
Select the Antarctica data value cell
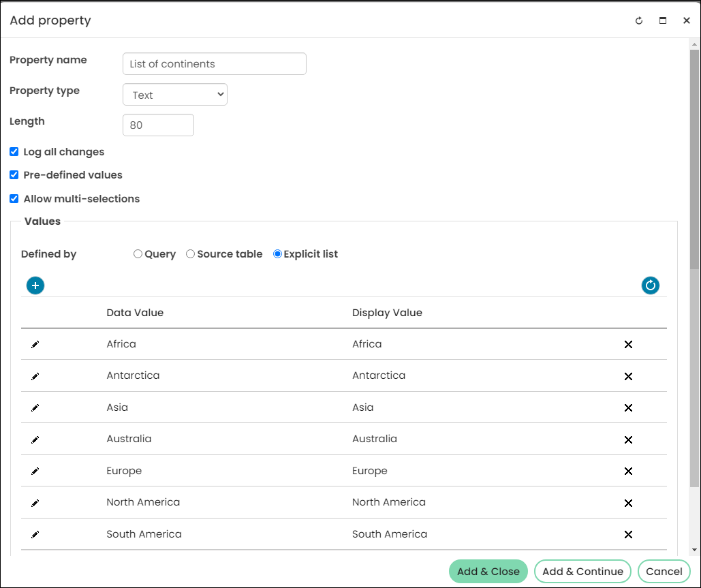[133, 375]
